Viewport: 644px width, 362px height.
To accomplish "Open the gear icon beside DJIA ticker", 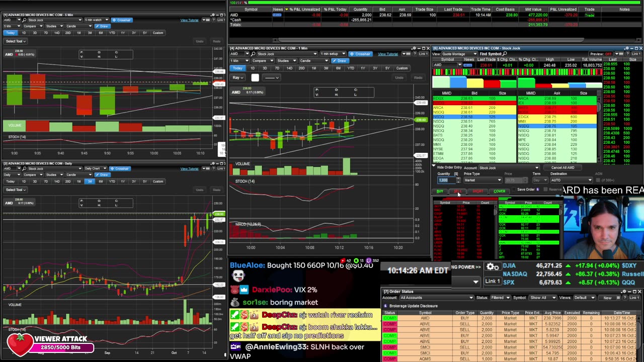I will [492, 267].
